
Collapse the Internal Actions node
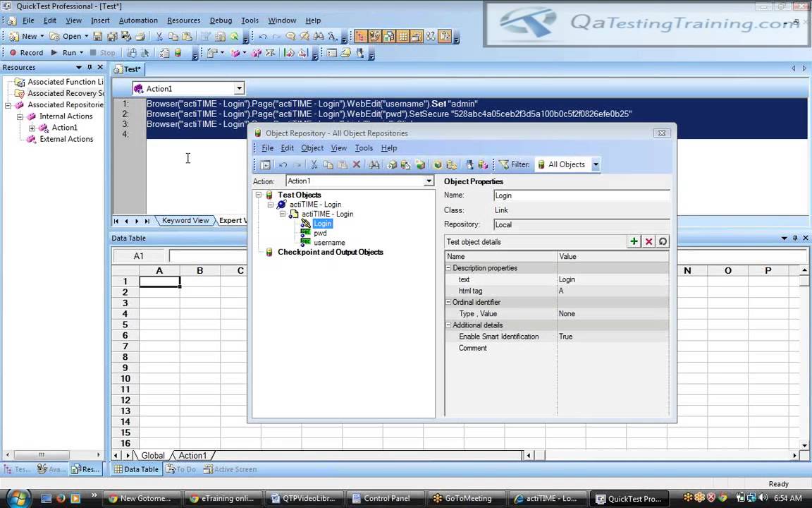pos(20,116)
